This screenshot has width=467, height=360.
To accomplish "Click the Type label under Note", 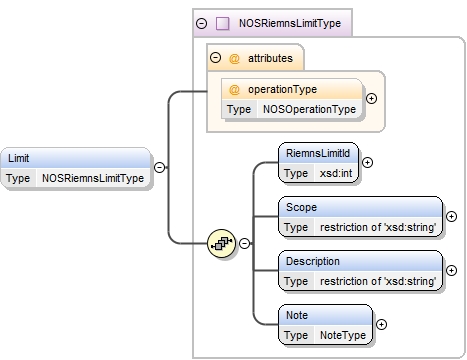I will (296, 335).
